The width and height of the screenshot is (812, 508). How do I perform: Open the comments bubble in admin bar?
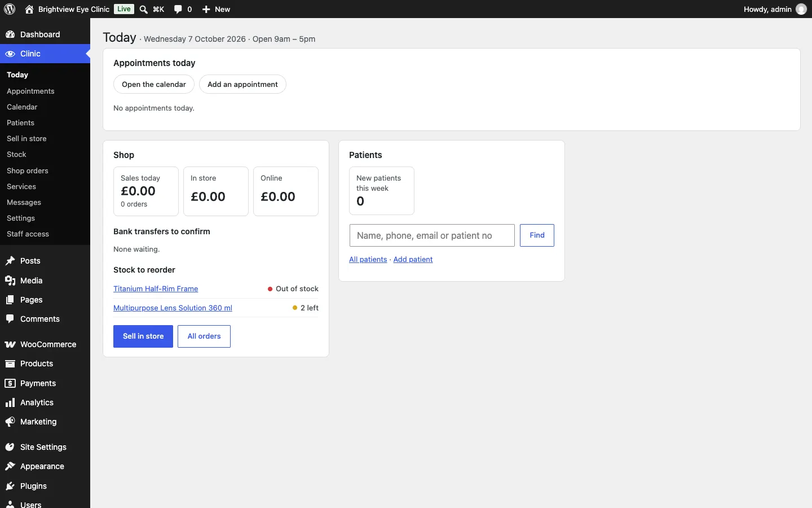(x=178, y=9)
